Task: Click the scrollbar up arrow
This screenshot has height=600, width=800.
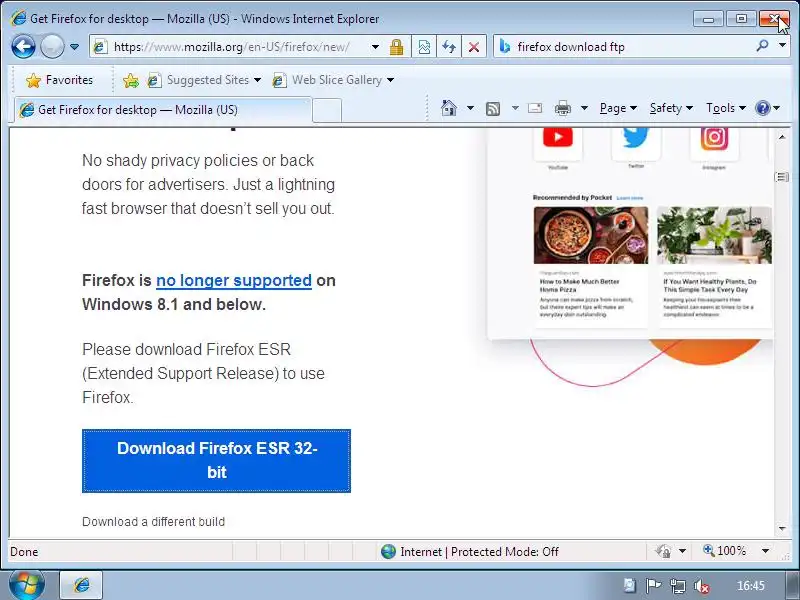Action: 782,137
